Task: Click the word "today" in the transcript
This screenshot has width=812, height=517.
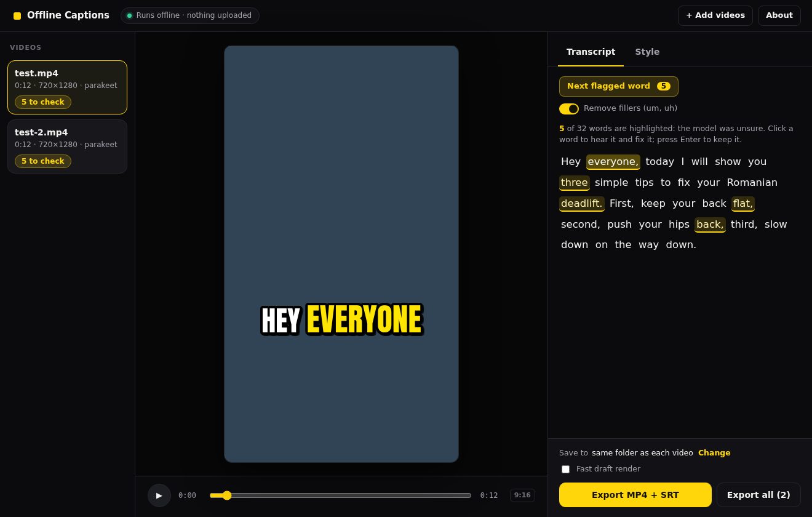Action: [660, 162]
